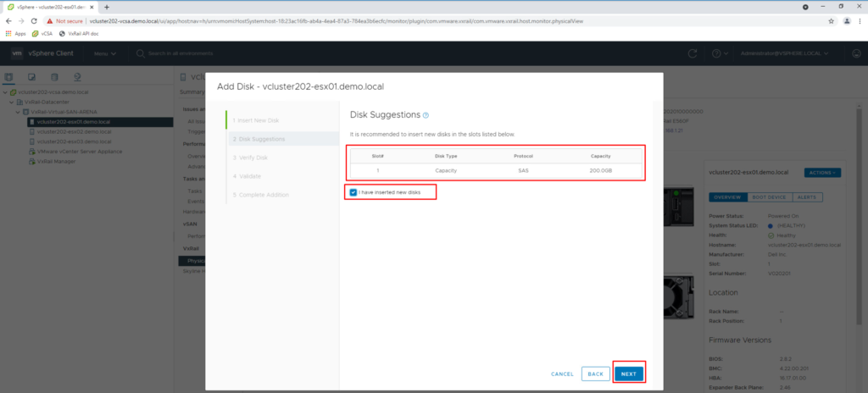Select VMware vCenter Server Appliance VM
The height and width of the screenshot is (393, 868).
[x=79, y=151]
